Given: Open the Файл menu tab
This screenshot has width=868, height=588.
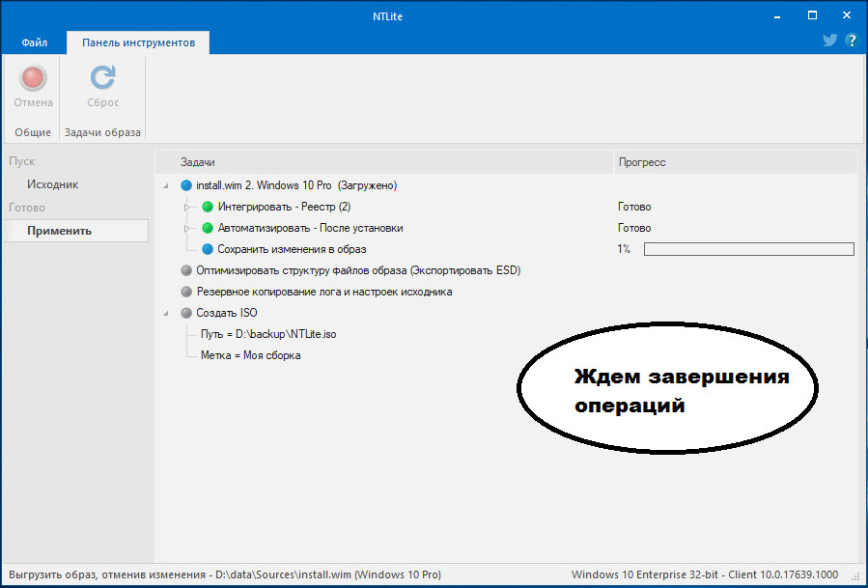Looking at the screenshot, I should click(x=35, y=42).
